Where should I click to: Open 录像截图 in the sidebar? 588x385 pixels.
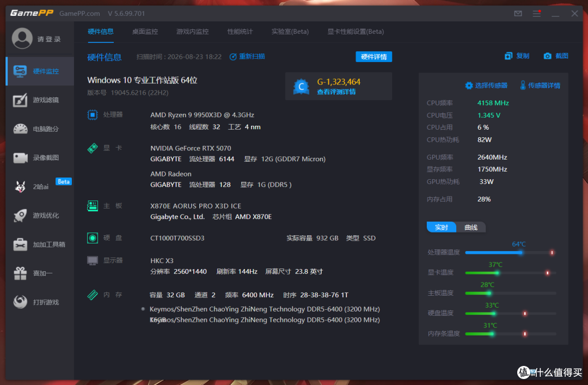(x=40, y=157)
